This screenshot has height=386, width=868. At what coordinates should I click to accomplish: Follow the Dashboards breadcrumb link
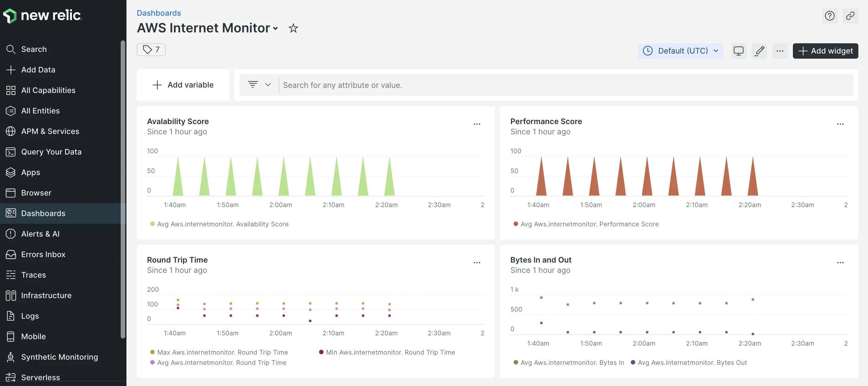pyautogui.click(x=159, y=13)
